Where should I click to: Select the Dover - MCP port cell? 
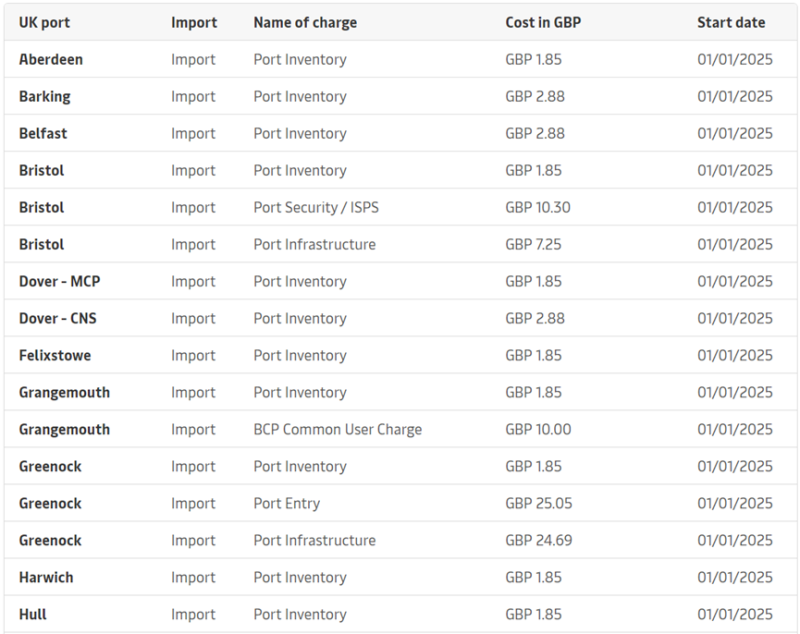[59, 281]
